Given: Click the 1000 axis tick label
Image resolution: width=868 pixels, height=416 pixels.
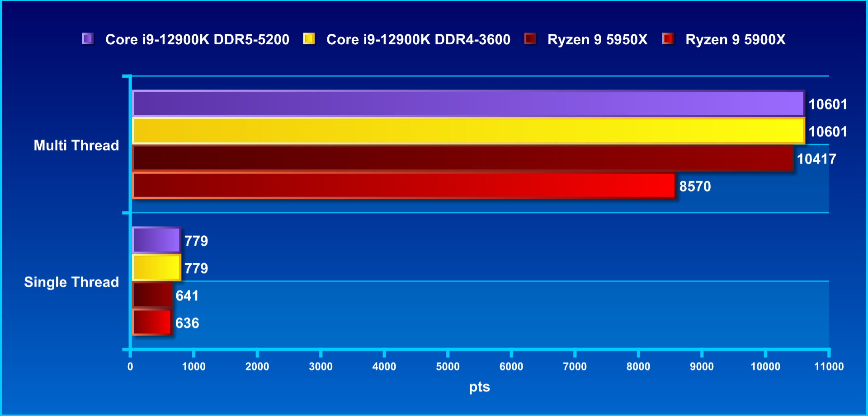Looking at the screenshot, I should tap(193, 367).
